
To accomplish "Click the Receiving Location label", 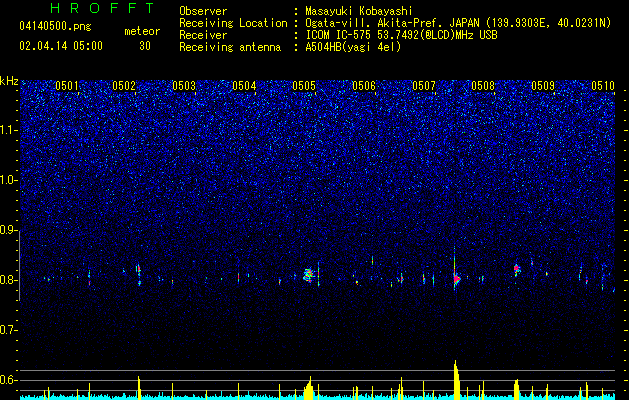I will pyautogui.click(x=233, y=23).
